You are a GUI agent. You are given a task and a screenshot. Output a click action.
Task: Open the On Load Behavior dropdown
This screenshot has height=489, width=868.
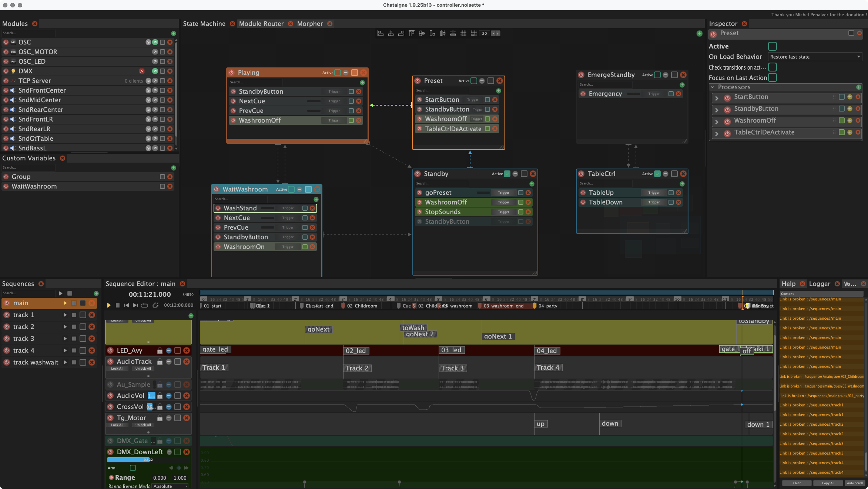pyautogui.click(x=815, y=57)
